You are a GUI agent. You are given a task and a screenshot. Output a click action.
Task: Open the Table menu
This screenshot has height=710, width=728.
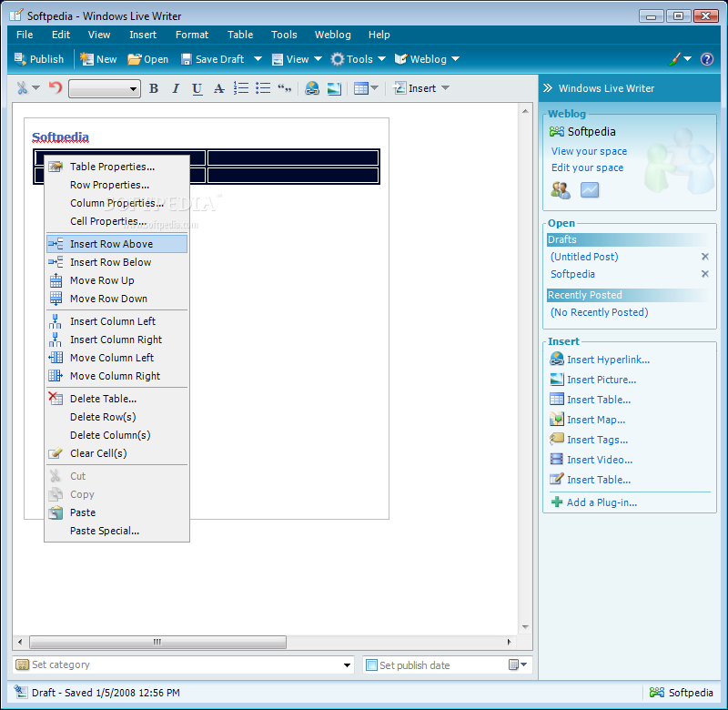(x=240, y=35)
